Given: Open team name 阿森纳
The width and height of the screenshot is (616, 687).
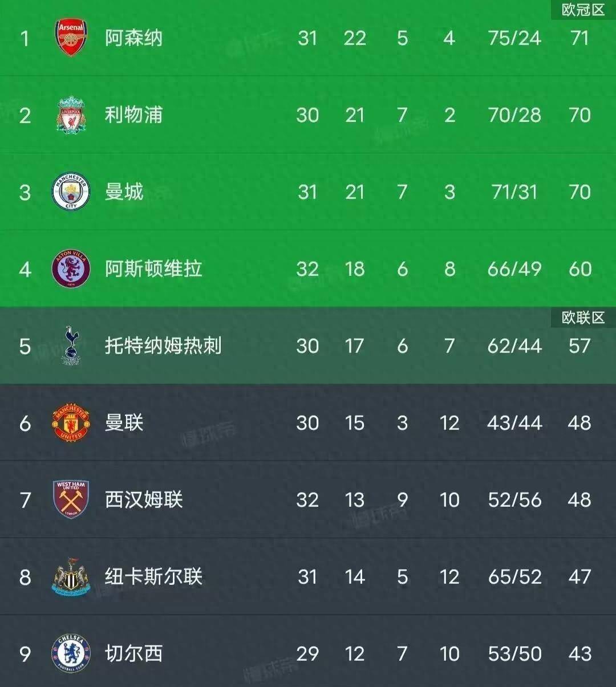Looking at the screenshot, I should [133, 38].
